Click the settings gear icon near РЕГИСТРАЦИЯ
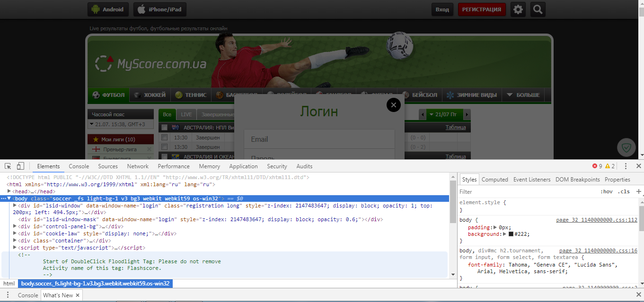 pos(518,9)
